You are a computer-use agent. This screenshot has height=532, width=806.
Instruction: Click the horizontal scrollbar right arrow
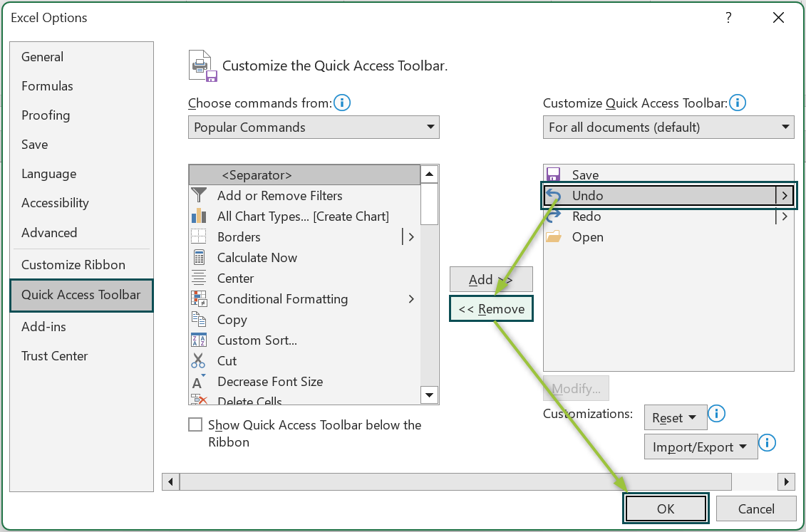coord(786,481)
